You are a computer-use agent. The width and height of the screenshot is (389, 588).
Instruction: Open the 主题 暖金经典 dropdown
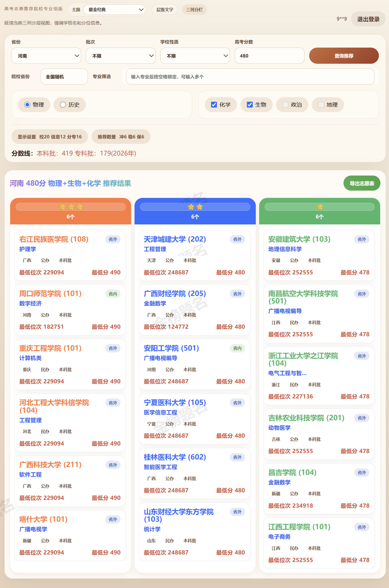[114, 10]
